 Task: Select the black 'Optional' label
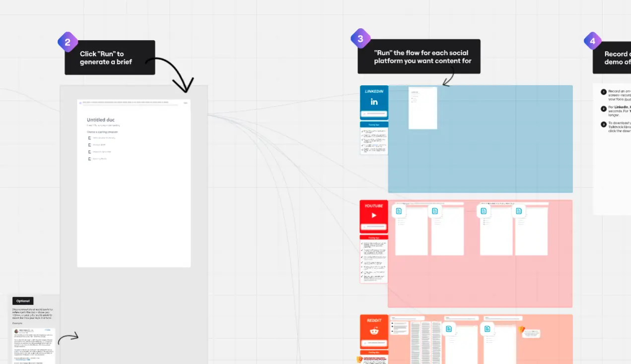click(x=23, y=301)
